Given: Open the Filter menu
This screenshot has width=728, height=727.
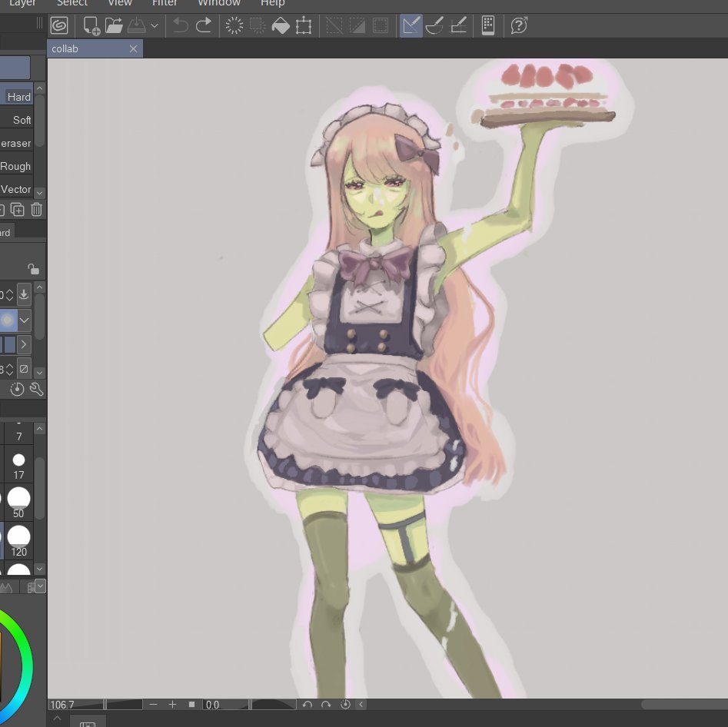Looking at the screenshot, I should coord(165,3).
